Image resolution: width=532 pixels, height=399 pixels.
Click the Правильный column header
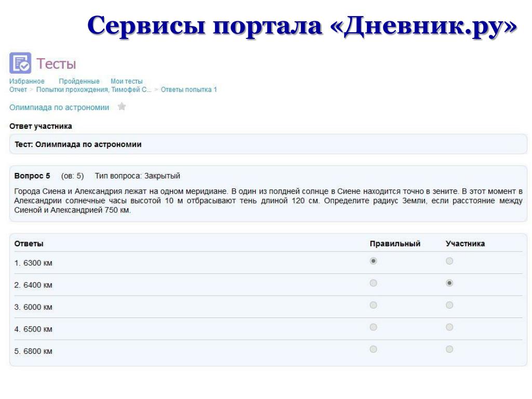tap(395, 244)
